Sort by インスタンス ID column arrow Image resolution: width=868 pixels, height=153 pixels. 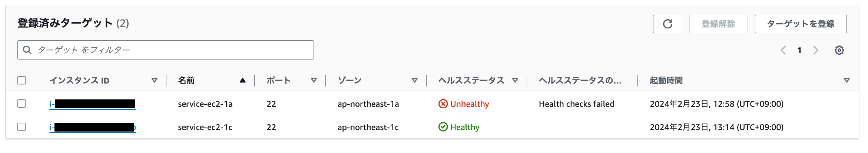point(155,80)
